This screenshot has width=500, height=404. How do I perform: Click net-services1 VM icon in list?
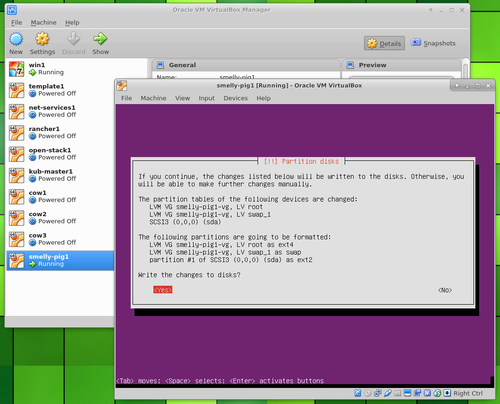[16, 111]
